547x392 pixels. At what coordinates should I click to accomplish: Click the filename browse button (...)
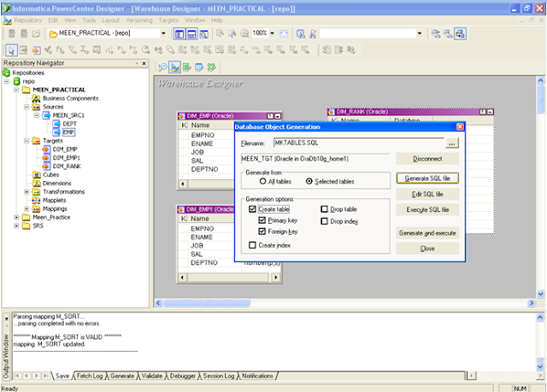click(452, 143)
